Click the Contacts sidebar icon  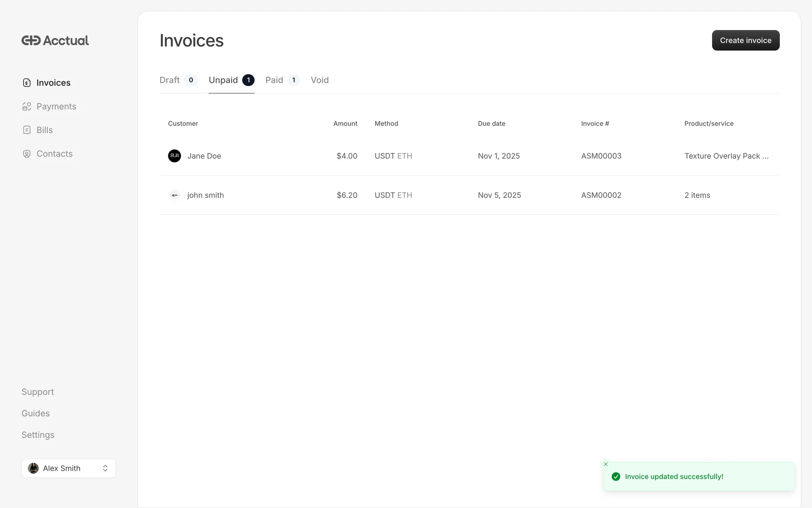click(27, 154)
